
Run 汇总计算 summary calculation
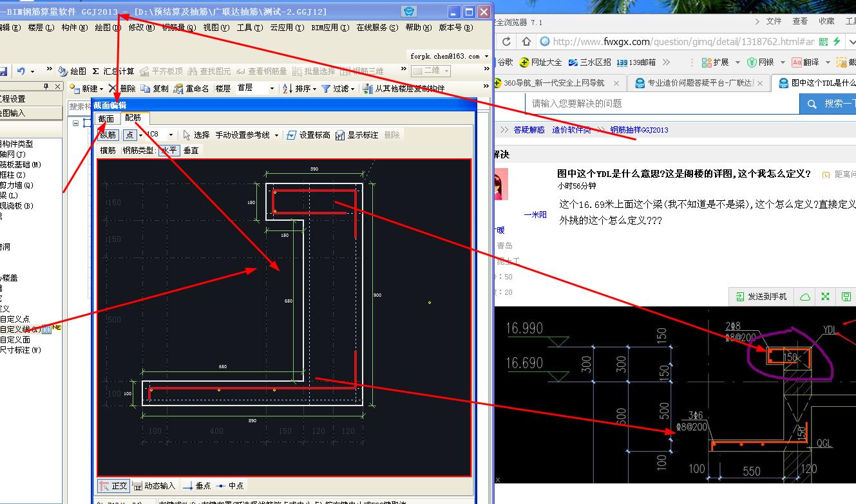[113, 71]
